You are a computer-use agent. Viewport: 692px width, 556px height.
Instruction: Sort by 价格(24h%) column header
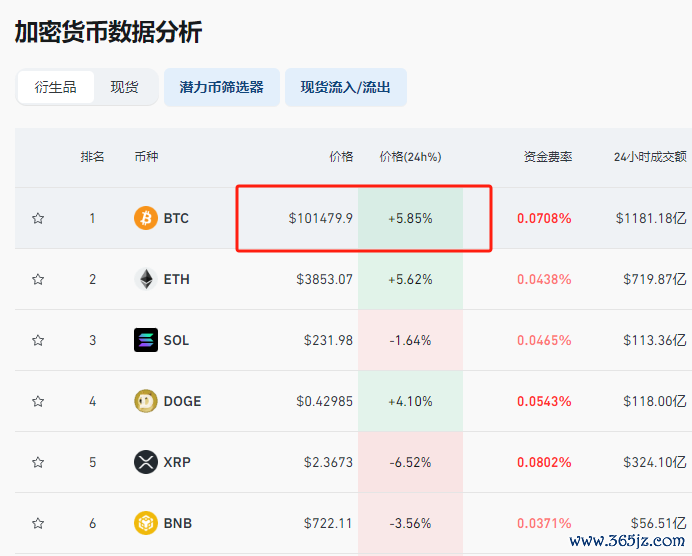point(410,157)
